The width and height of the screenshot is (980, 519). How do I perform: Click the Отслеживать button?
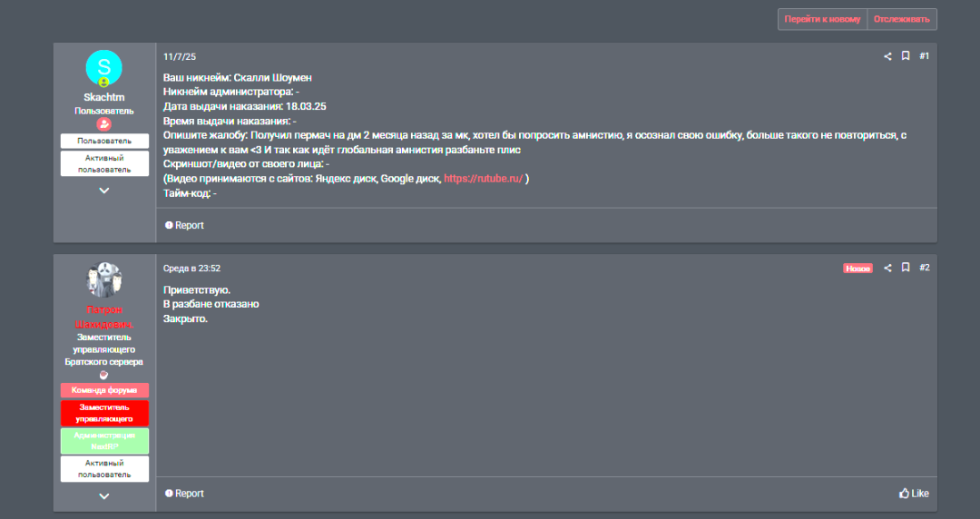point(902,19)
